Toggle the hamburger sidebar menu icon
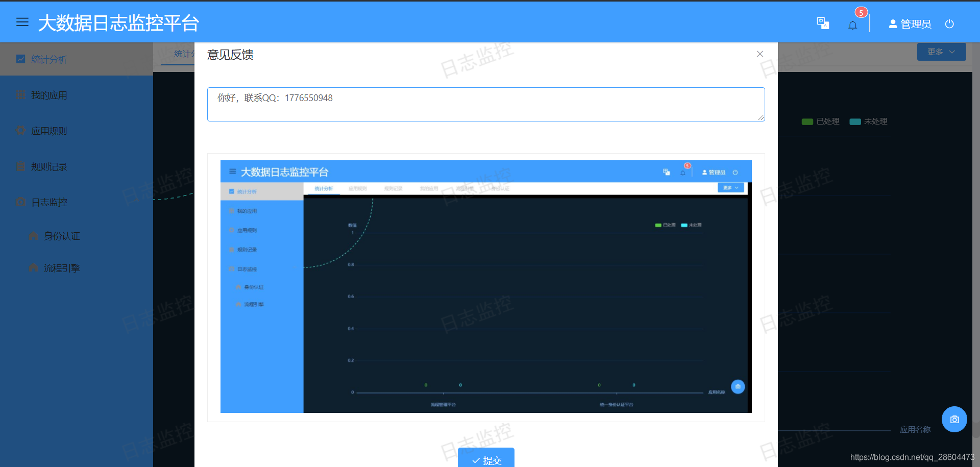This screenshot has height=467, width=980. pyautogui.click(x=22, y=22)
